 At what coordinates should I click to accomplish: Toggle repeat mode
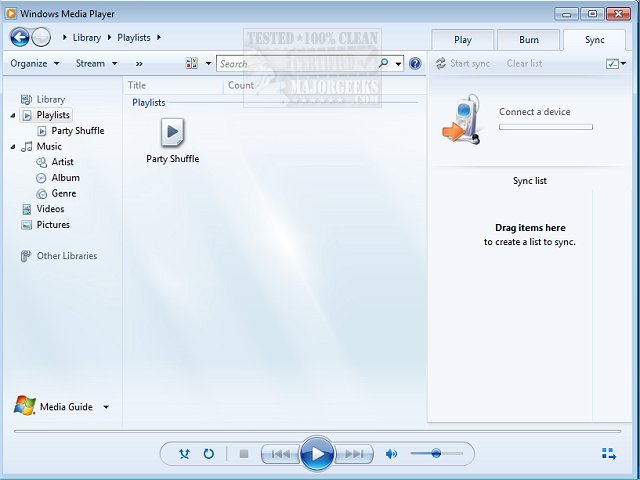209,453
